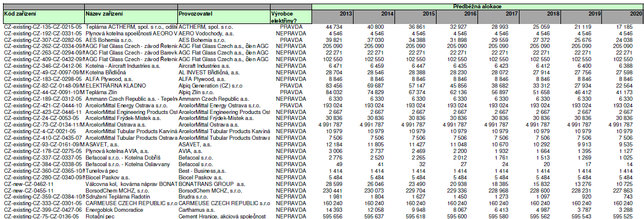Click code cell CZ-existing-CZ-135-CZ-0215-05
Image resolution: width=644 pixels, height=219 pixels.
point(43,26)
